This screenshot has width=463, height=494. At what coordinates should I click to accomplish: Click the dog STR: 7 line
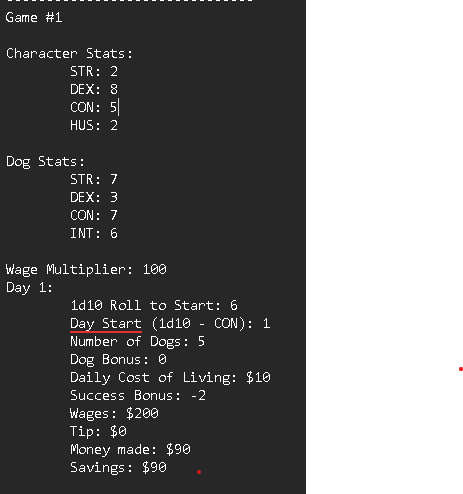[x=94, y=179]
